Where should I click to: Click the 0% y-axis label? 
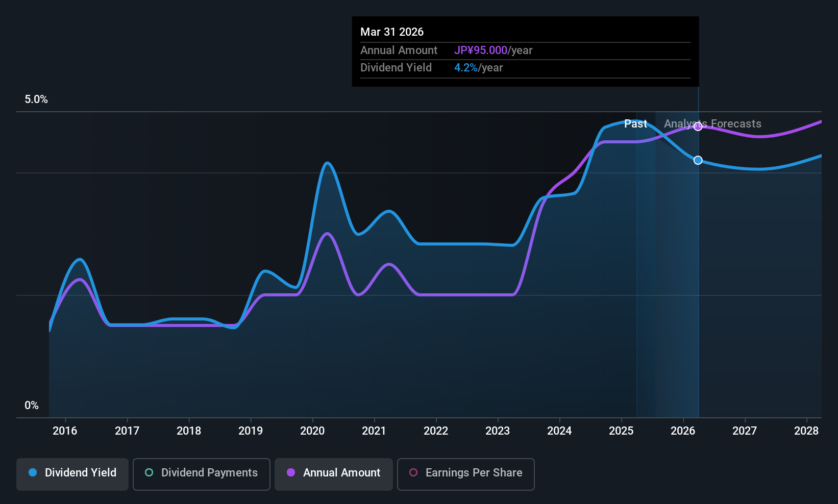pyautogui.click(x=32, y=406)
